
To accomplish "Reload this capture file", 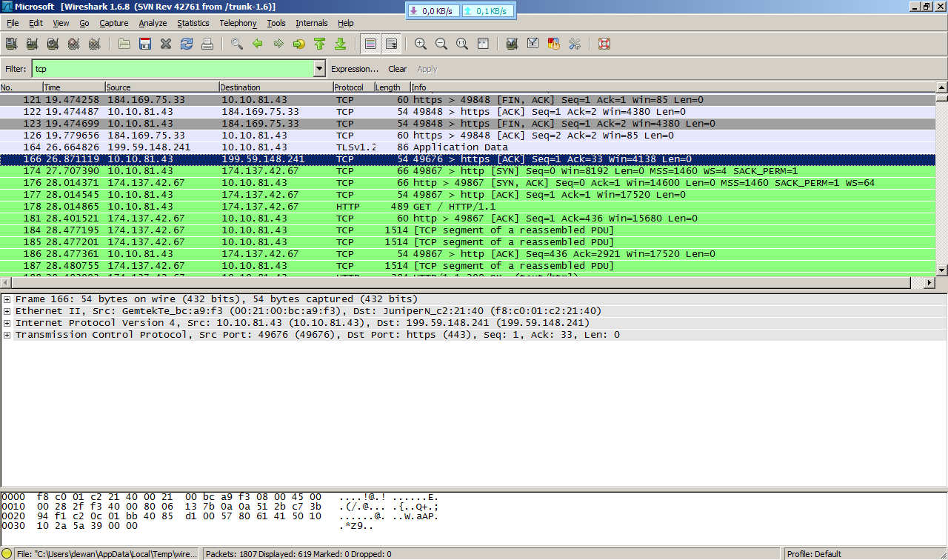I will pos(187,44).
